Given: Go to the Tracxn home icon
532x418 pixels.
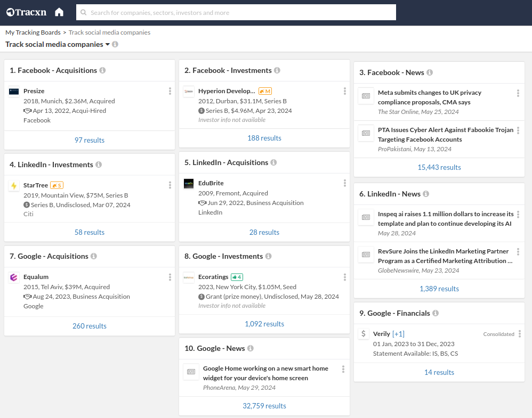Looking at the screenshot, I should [x=59, y=12].
